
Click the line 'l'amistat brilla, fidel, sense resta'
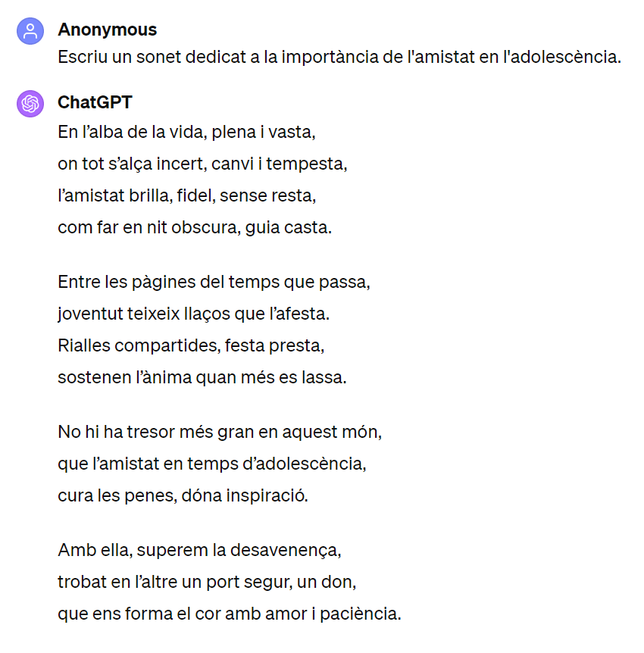(186, 195)
